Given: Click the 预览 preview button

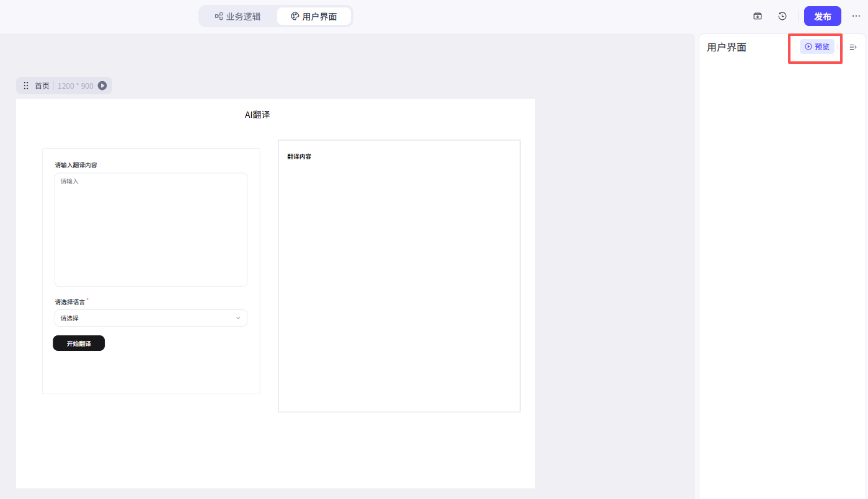Looking at the screenshot, I should click(x=817, y=46).
